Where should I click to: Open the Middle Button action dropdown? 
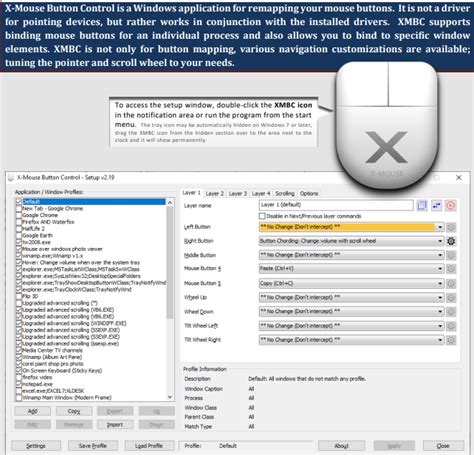click(x=351, y=255)
